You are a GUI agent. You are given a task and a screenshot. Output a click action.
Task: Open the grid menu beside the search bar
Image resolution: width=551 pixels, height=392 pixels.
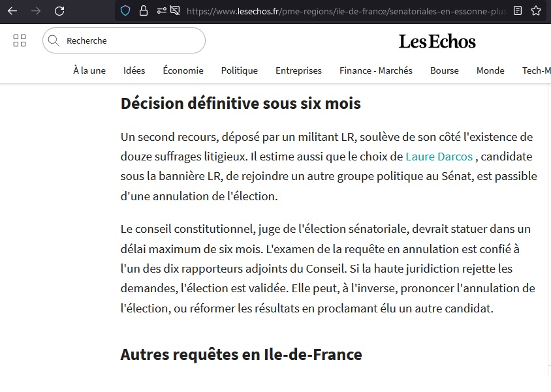point(19,40)
